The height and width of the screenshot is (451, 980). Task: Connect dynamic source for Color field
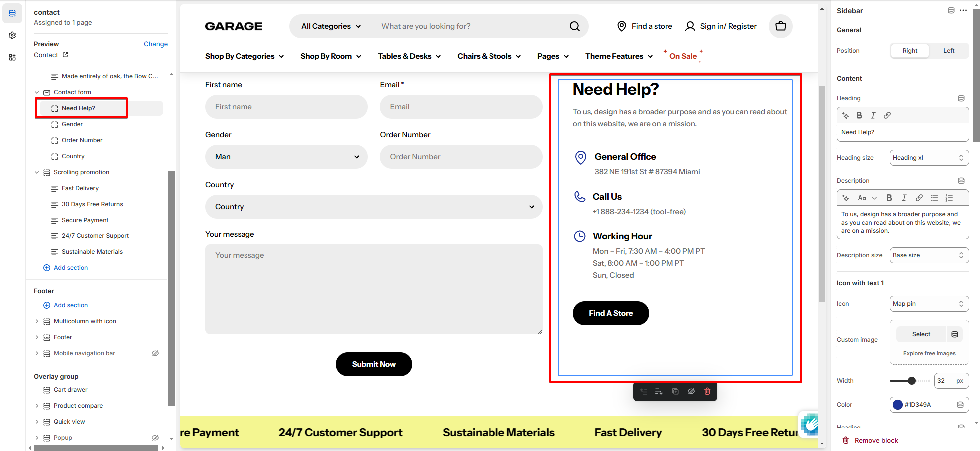pyautogui.click(x=960, y=405)
